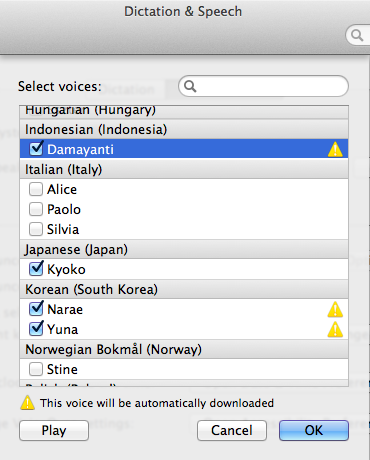Check the Stine voice checkbox
370x460 pixels.
coord(36,369)
